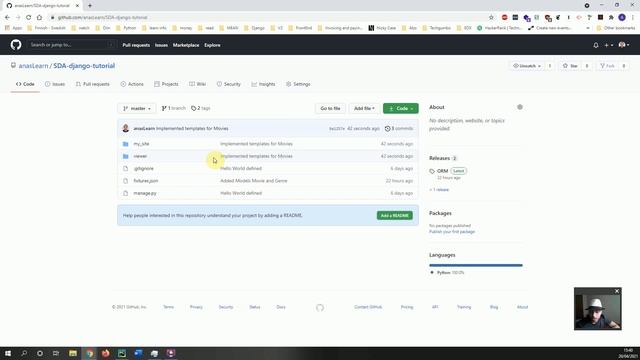Open the viewer folder
Screen dimensions: 640x360
coord(140,156)
